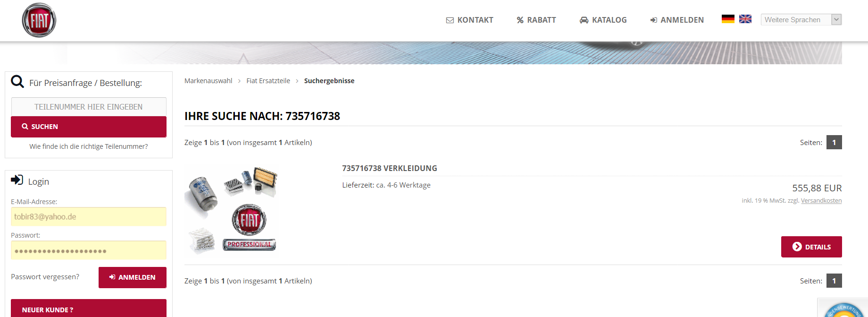Open the Kontakt menu item
The image size is (868, 317).
[469, 20]
